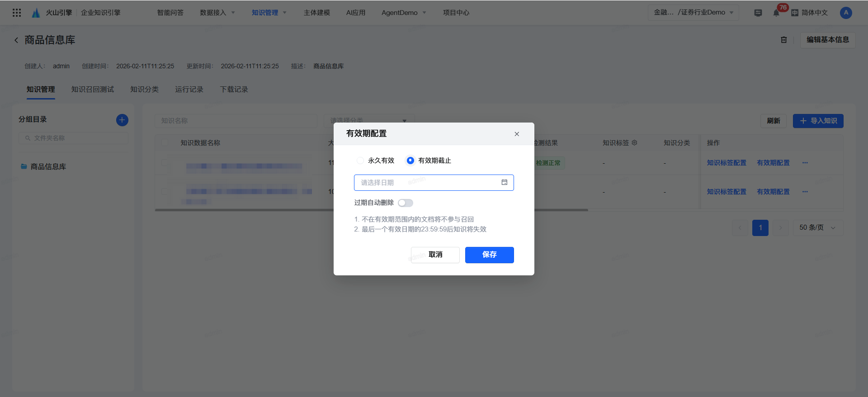Viewport: 868px width, 397px height.
Task: Click the 请选择日期 input field
Action: [427, 183]
